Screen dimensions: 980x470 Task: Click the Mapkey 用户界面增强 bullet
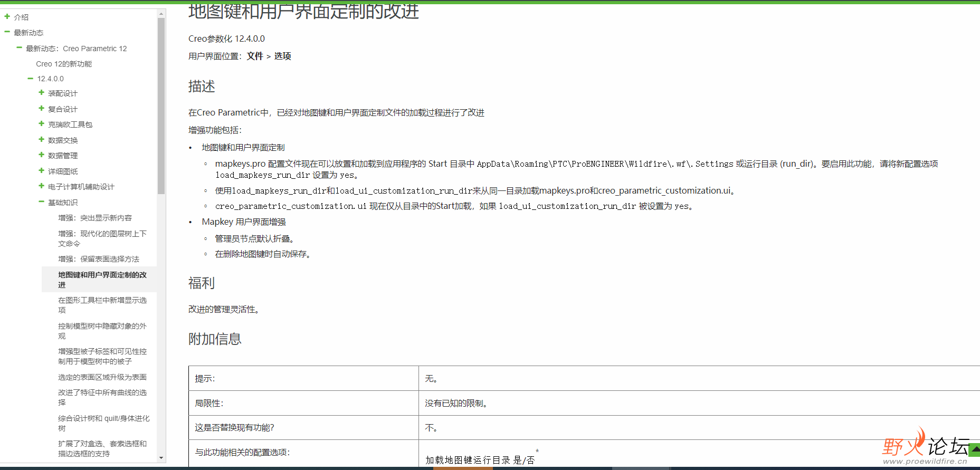pyautogui.click(x=244, y=222)
